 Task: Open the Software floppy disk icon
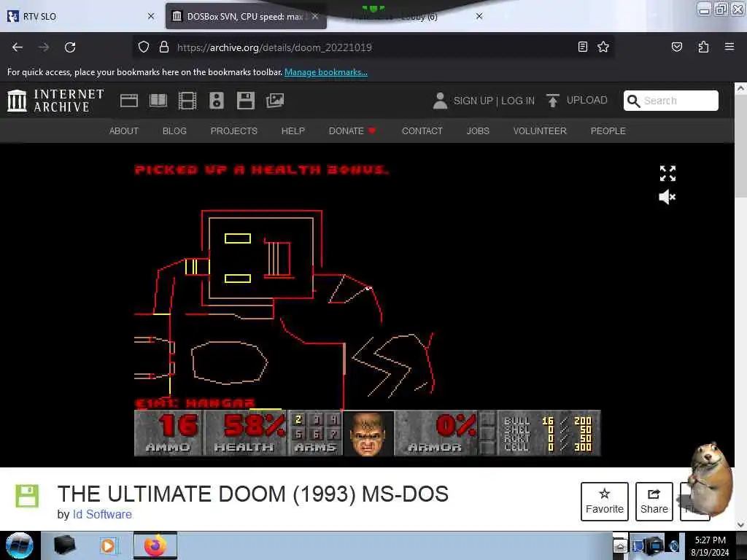245,101
